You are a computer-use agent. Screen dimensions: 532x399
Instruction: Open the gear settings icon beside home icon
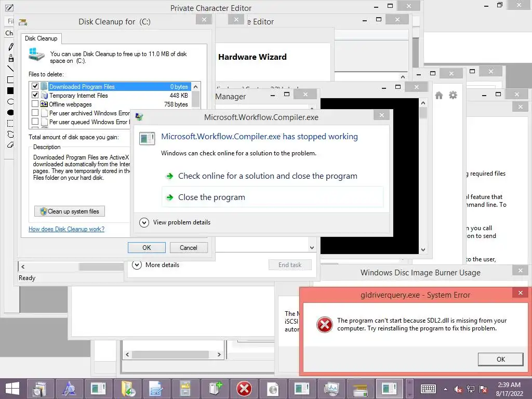click(x=453, y=96)
